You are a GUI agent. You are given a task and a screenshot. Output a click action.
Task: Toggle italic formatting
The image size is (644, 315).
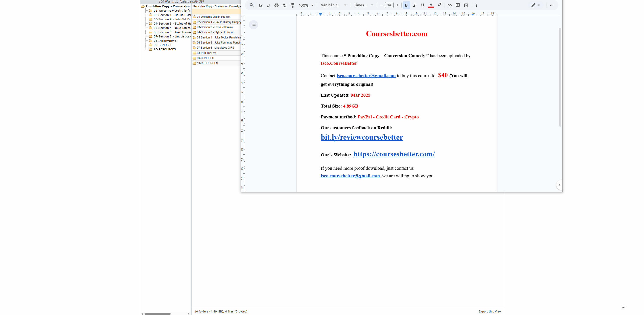[x=414, y=5]
